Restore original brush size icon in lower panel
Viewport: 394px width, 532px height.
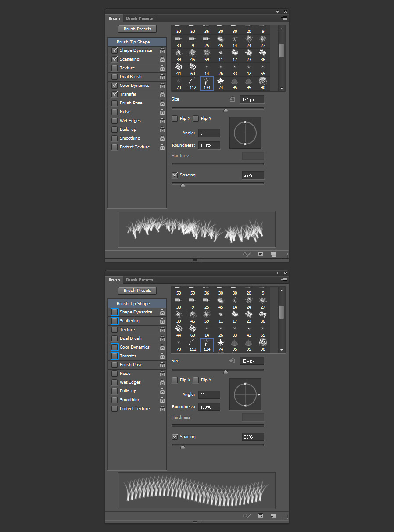point(233,361)
